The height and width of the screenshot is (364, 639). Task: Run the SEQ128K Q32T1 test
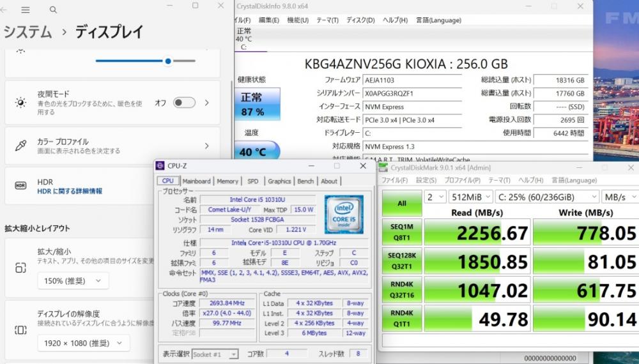[x=402, y=261]
